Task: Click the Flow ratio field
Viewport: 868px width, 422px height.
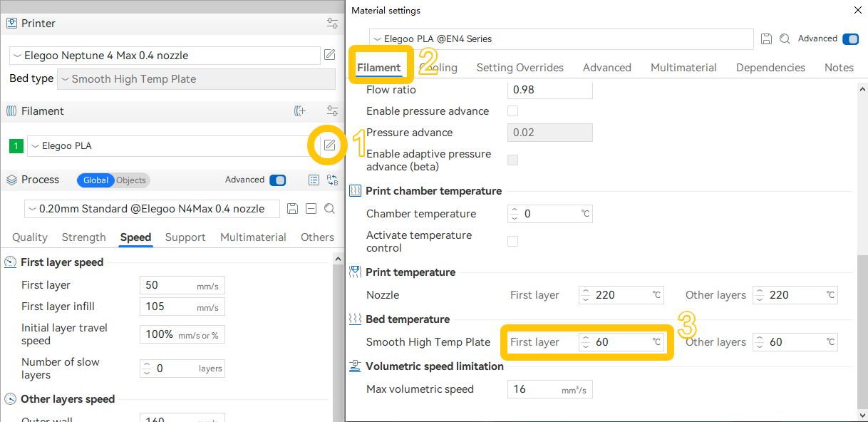Action: pos(550,90)
